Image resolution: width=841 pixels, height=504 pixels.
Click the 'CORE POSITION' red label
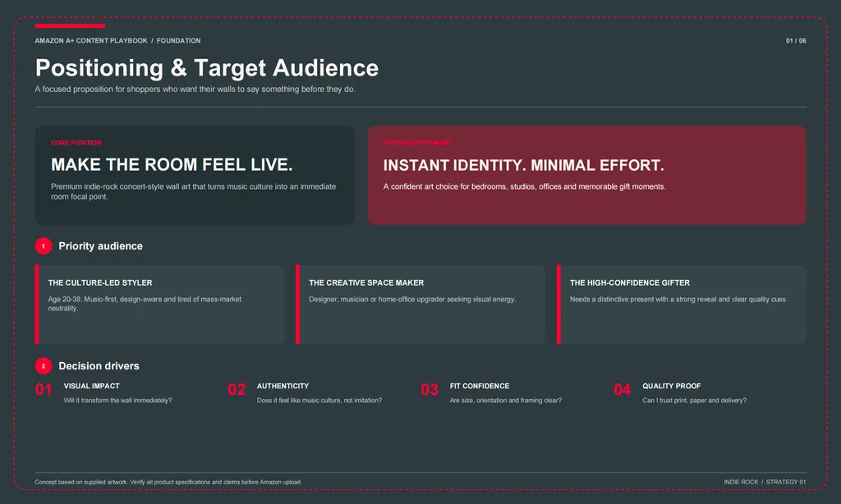(76, 143)
